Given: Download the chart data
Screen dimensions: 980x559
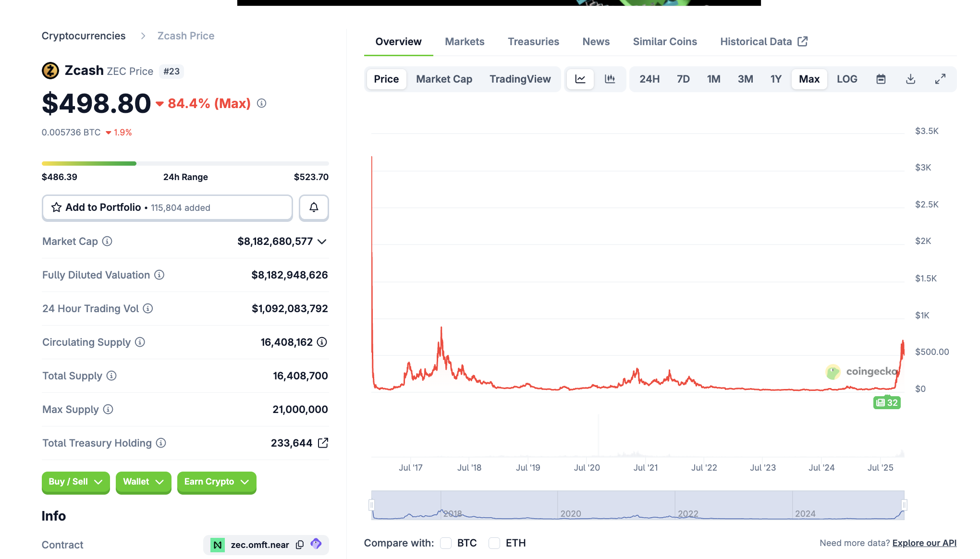Looking at the screenshot, I should point(910,79).
